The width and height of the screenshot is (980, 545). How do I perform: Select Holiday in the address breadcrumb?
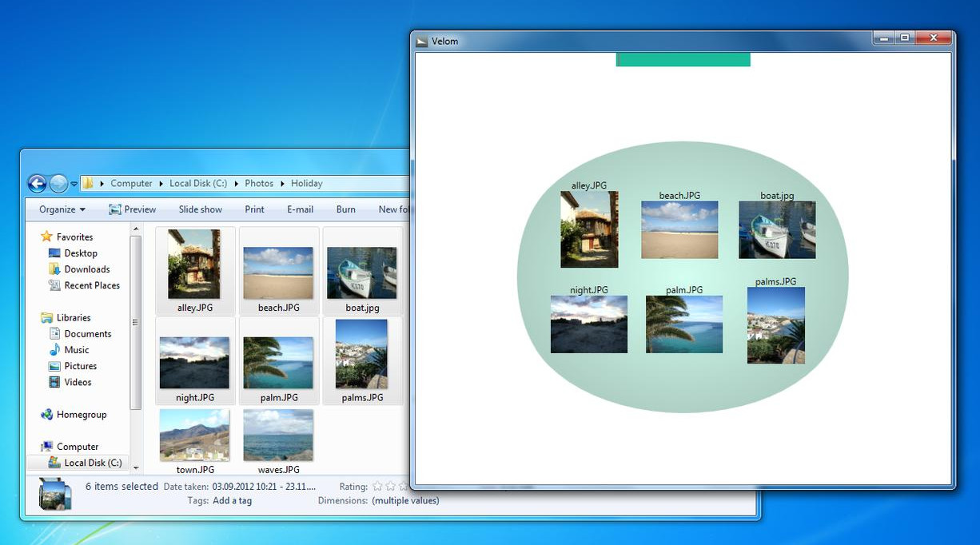point(307,183)
